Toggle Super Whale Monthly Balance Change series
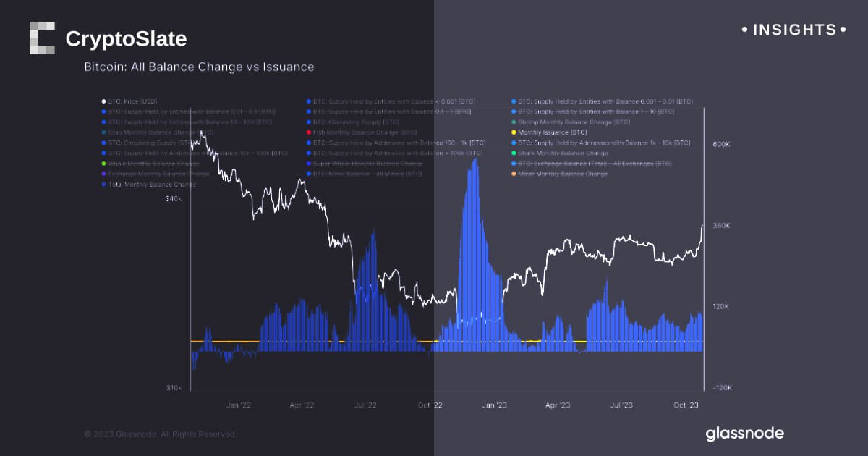 [367, 164]
